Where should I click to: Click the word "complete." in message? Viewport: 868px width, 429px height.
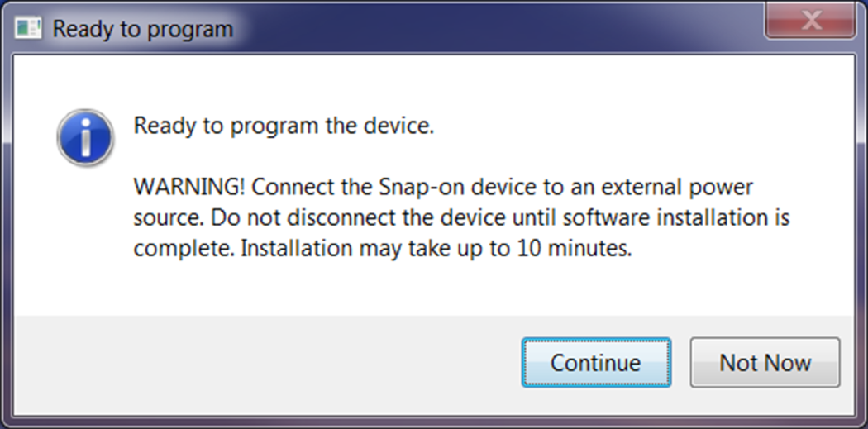(184, 249)
